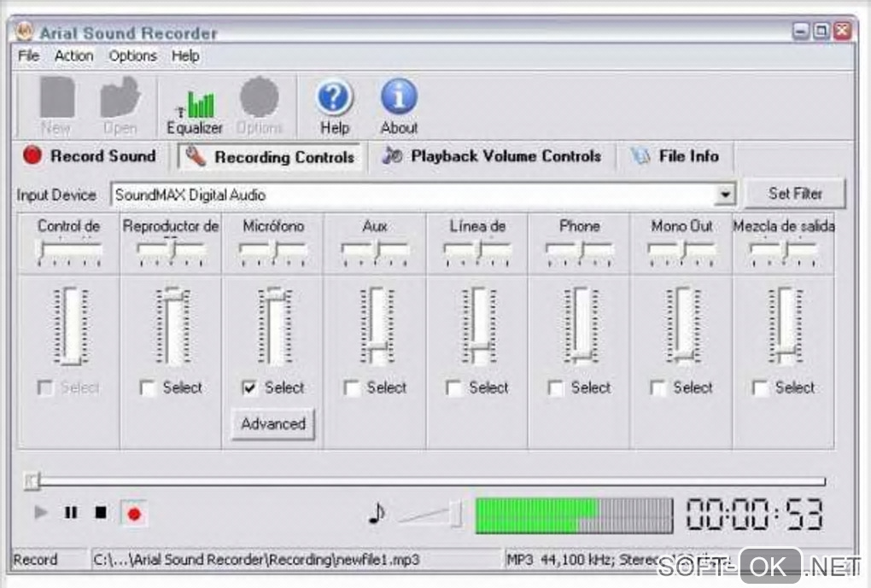Click the Línea de vertical volume slider
This screenshot has height=588, width=871.
click(x=478, y=326)
